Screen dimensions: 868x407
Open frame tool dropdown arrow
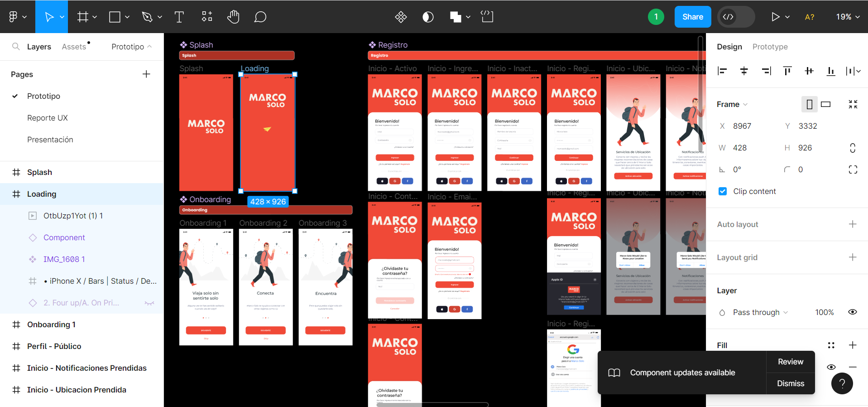pos(95,17)
